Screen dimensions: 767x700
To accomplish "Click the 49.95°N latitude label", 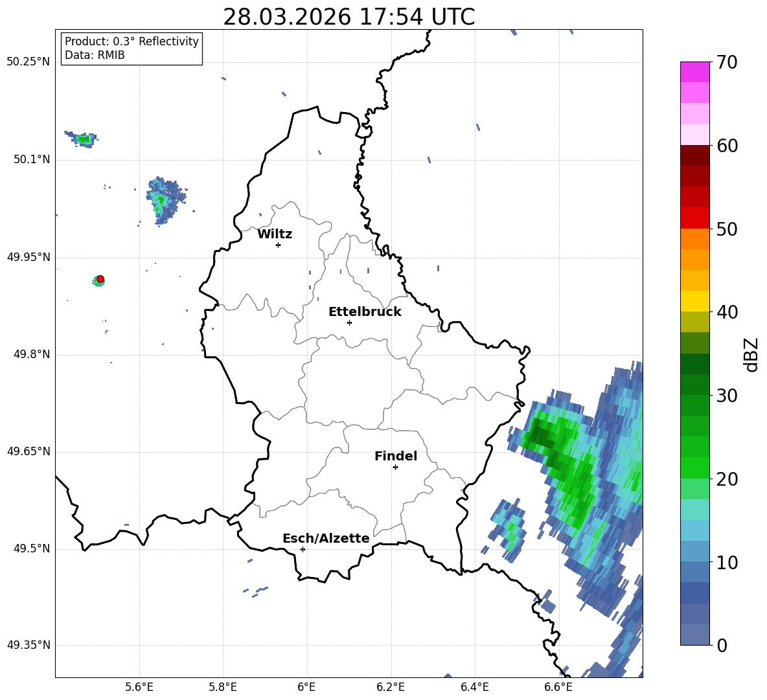I will click(29, 257).
